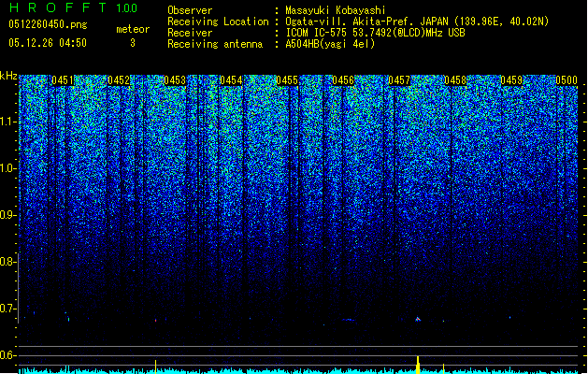Click observer name Masayuki Kobayashi
The image size is (588, 374).
pos(336,10)
